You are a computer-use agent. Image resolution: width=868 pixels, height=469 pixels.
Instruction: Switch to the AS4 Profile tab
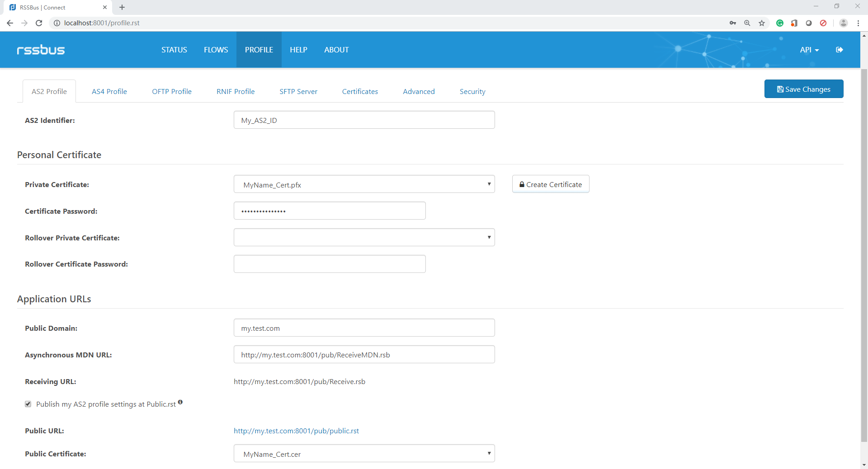click(109, 91)
